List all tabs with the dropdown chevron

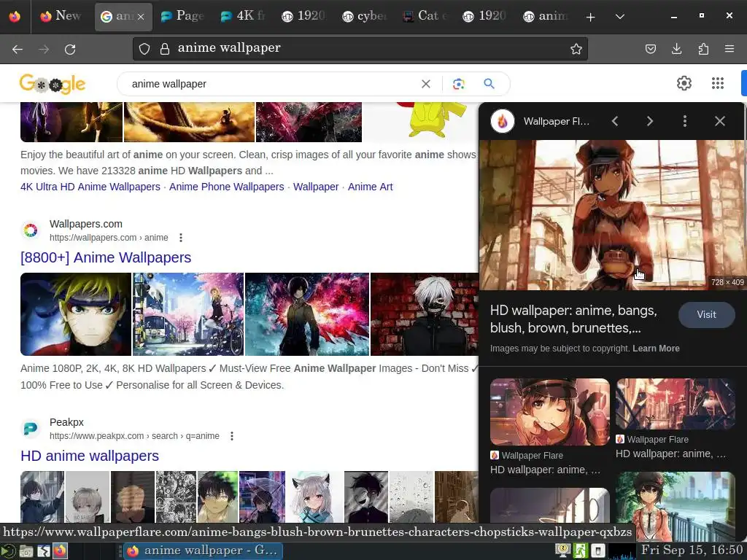point(619,17)
